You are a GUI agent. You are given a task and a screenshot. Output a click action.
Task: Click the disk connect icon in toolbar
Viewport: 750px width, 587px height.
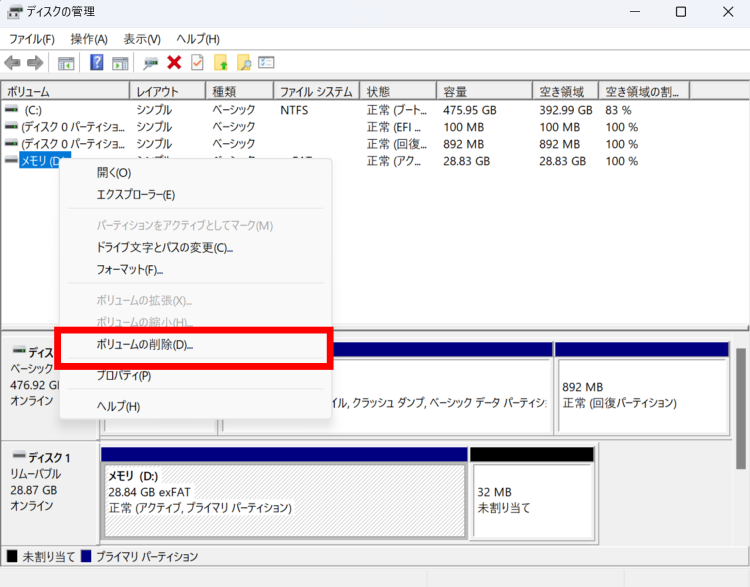[x=150, y=63]
